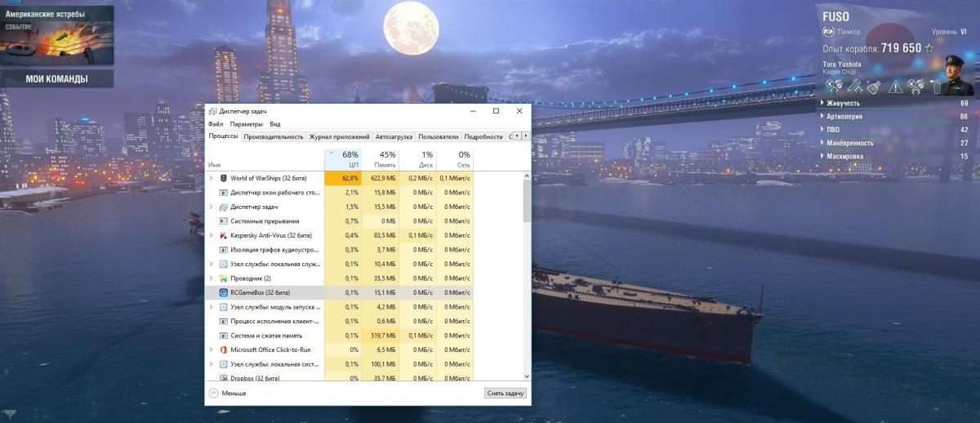Click the Линкор battleship class icon
980x423 pixels.
coord(827,32)
